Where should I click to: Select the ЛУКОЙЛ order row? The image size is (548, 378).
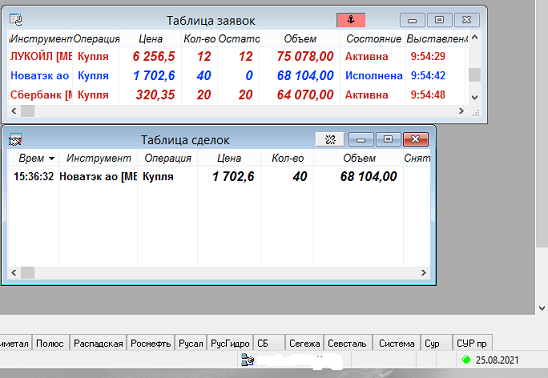pyautogui.click(x=237, y=56)
